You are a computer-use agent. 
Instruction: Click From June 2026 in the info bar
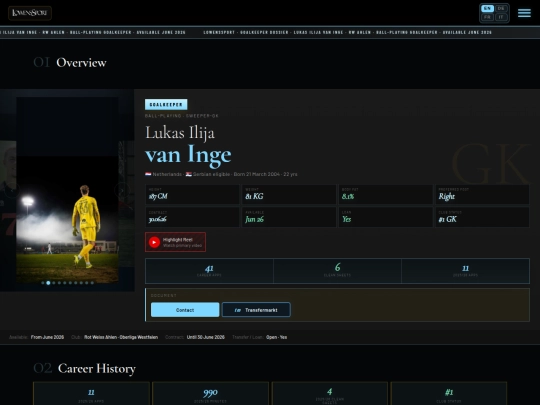pos(47,337)
